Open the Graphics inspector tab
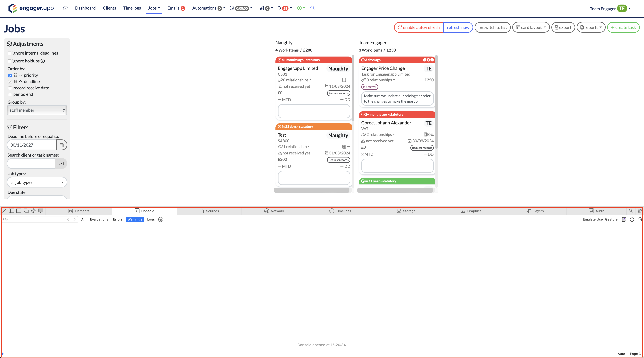The height and width of the screenshot is (358, 644). click(x=471, y=211)
